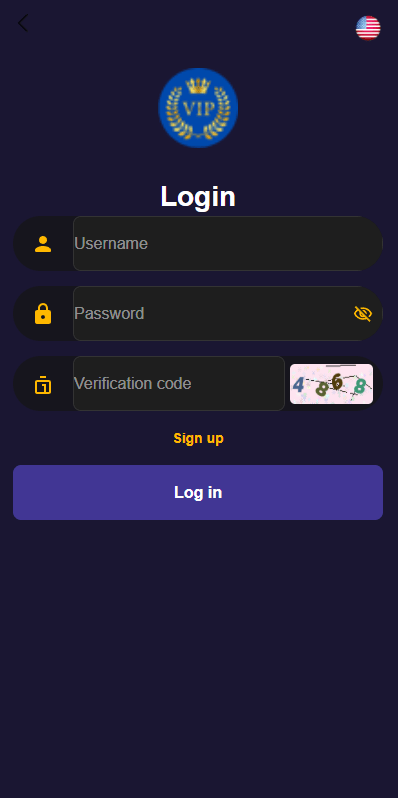
Task: Click the verification code badge icon
Action: pyautogui.click(x=43, y=384)
